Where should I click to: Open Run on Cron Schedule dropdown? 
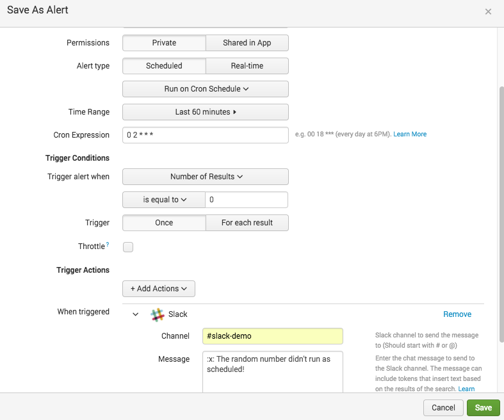(206, 89)
